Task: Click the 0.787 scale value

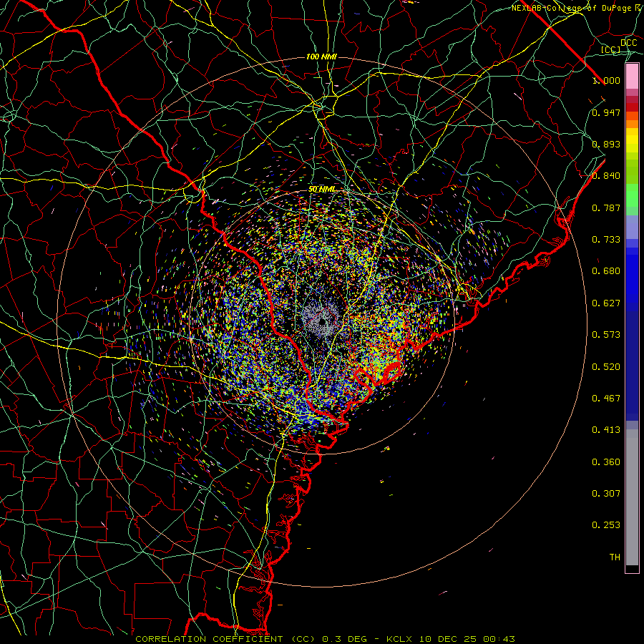Action: [x=606, y=208]
